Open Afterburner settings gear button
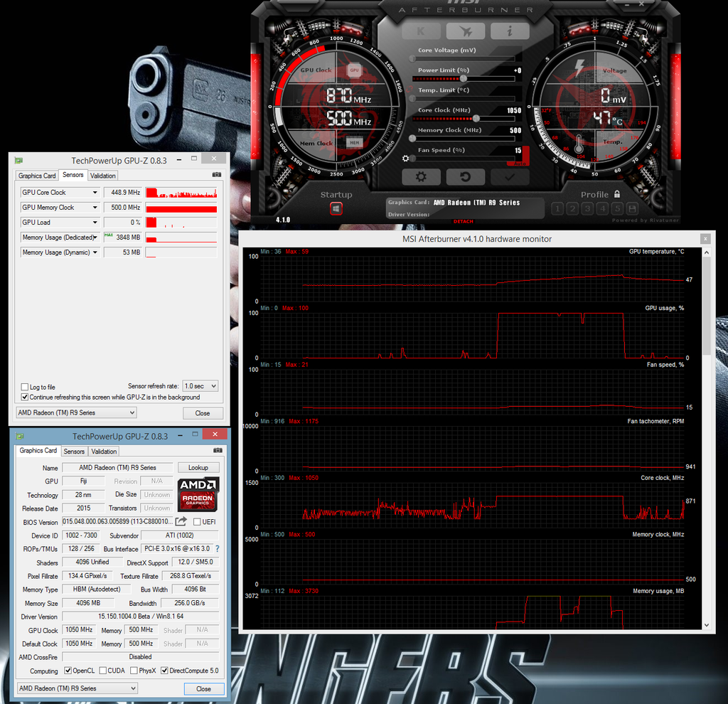This screenshot has height=704, width=728. [x=421, y=176]
